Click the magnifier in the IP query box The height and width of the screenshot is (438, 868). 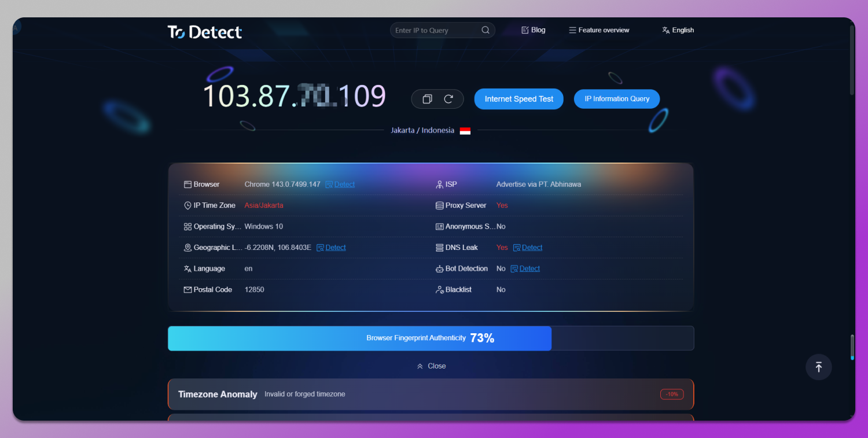[486, 30]
